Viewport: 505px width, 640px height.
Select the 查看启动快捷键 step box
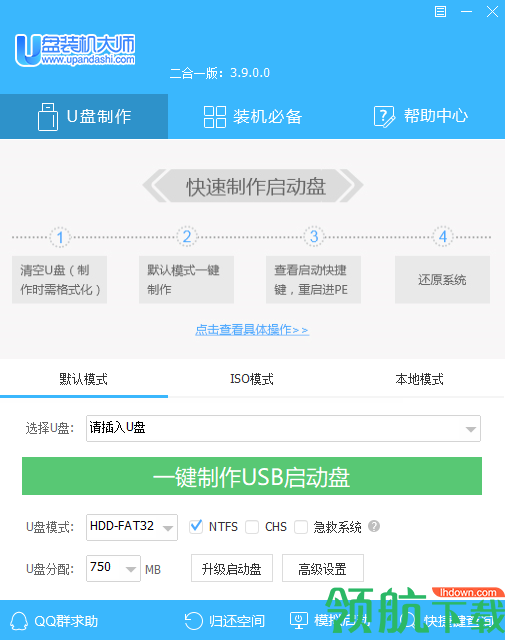click(x=314, y=280)
